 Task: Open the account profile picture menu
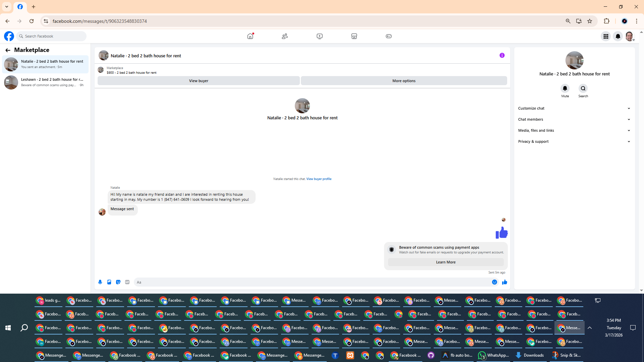pos(630,36)
